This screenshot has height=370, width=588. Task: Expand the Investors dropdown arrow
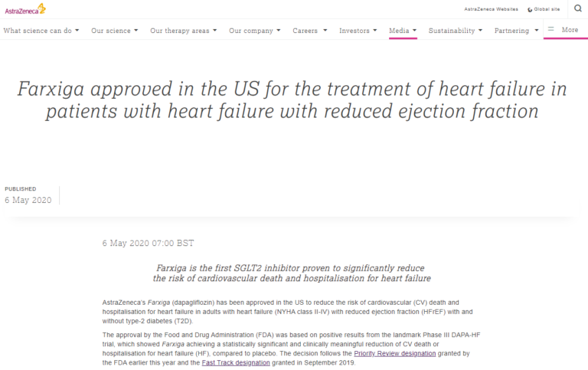coord(376,31)
